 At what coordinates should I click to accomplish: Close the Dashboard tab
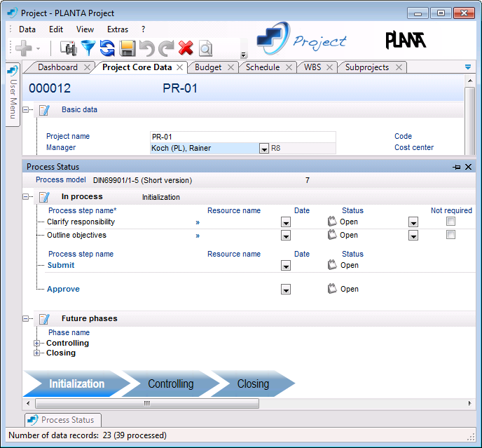tap(87, 67)
